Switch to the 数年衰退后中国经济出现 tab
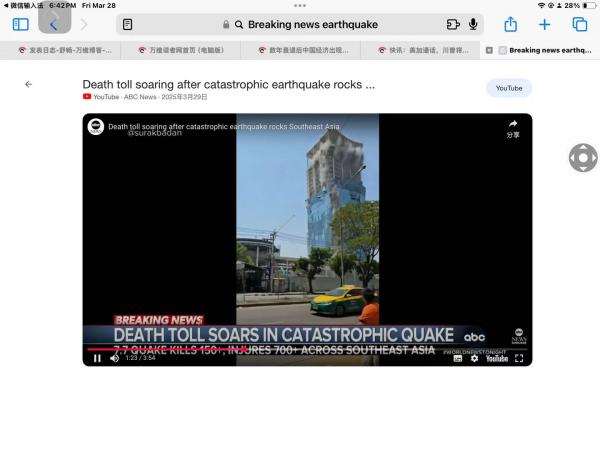This screenshot has width=600, height=450. 312,50
